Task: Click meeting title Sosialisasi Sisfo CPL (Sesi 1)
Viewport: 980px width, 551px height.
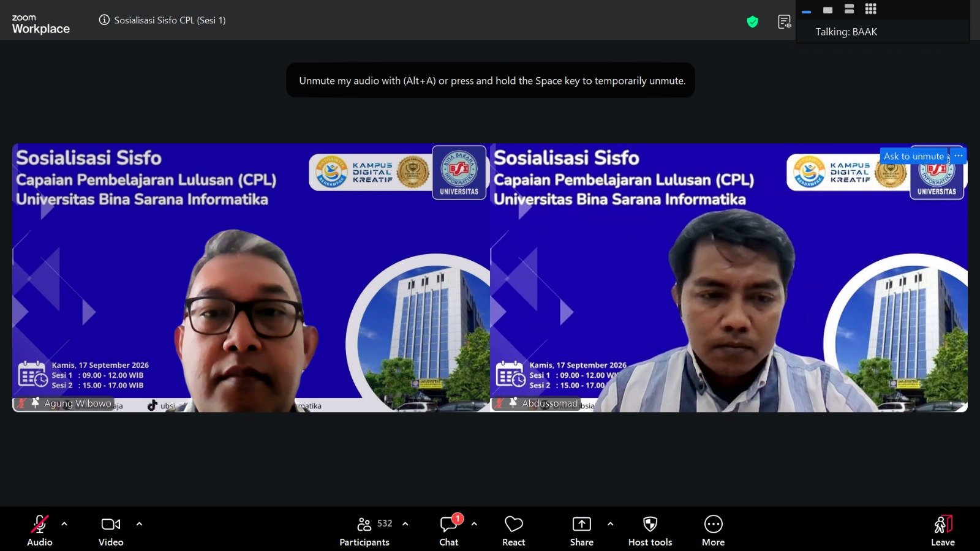Action: (x=170, y=20)
